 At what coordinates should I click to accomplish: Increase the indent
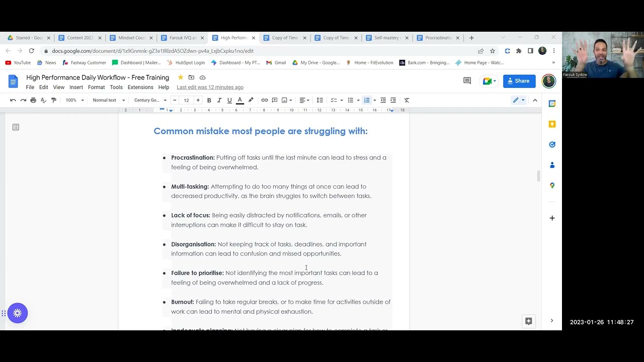pos(393,100)
